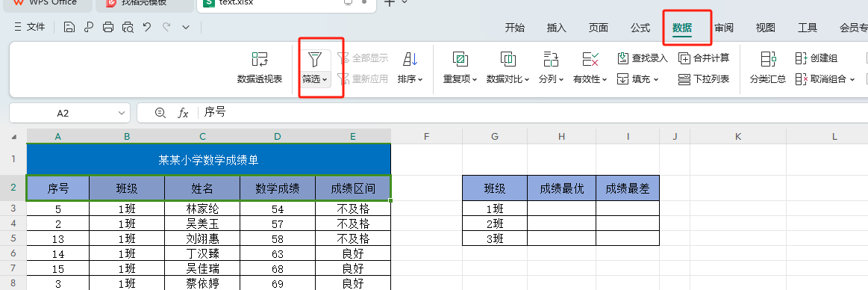Click the plus icon to add new tab

pos(389,3)
